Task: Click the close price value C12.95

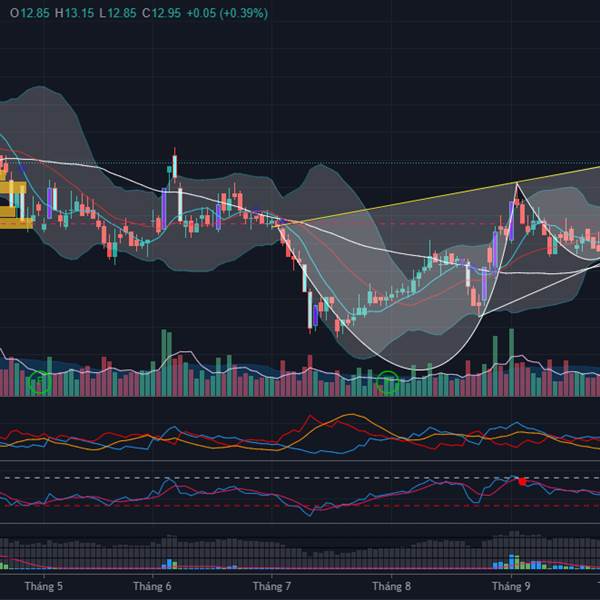Action: coord(161,13)
